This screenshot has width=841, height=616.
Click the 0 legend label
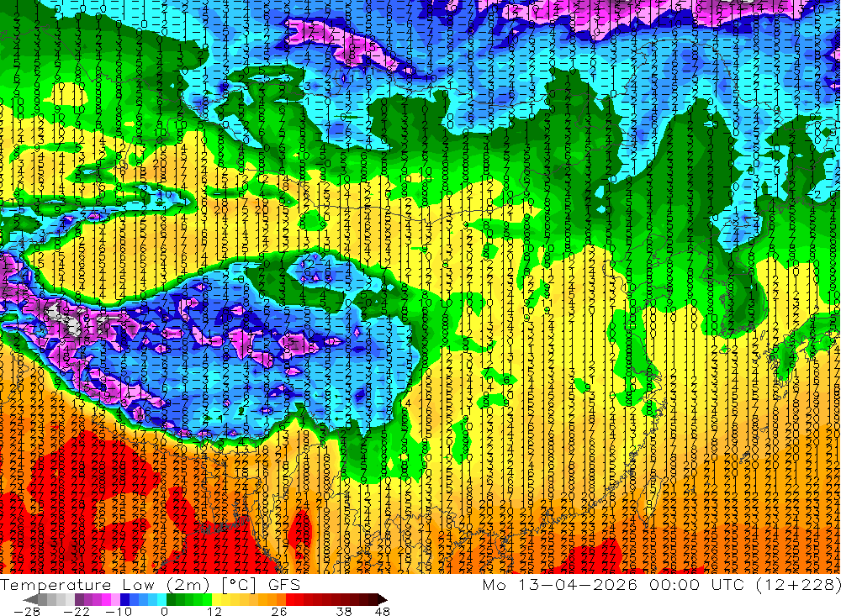165,612
